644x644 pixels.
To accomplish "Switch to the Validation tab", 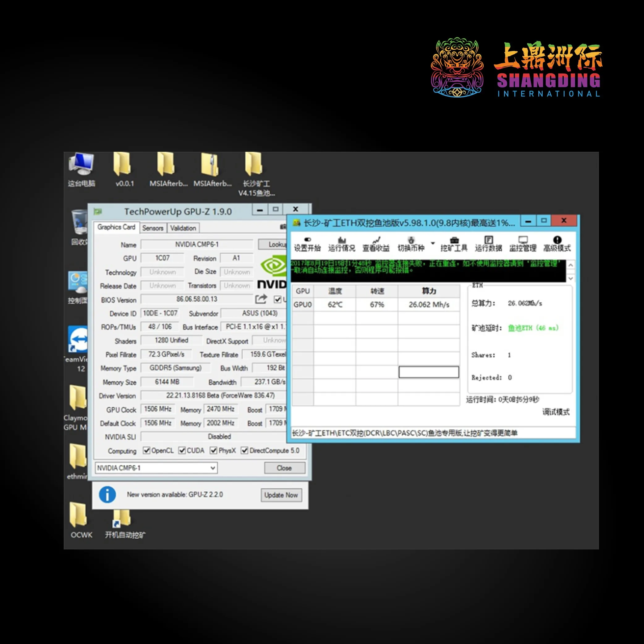I will [x=183, y=228].
